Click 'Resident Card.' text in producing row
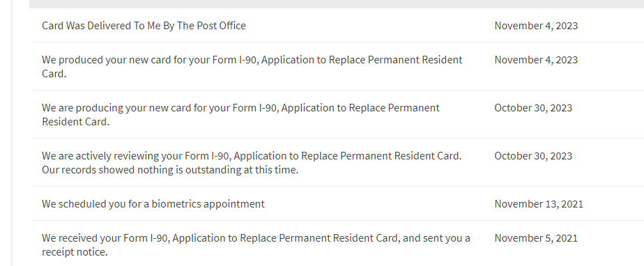Image resolution: width=644 pixels, height=266 pixels. [x=75, y=121]
